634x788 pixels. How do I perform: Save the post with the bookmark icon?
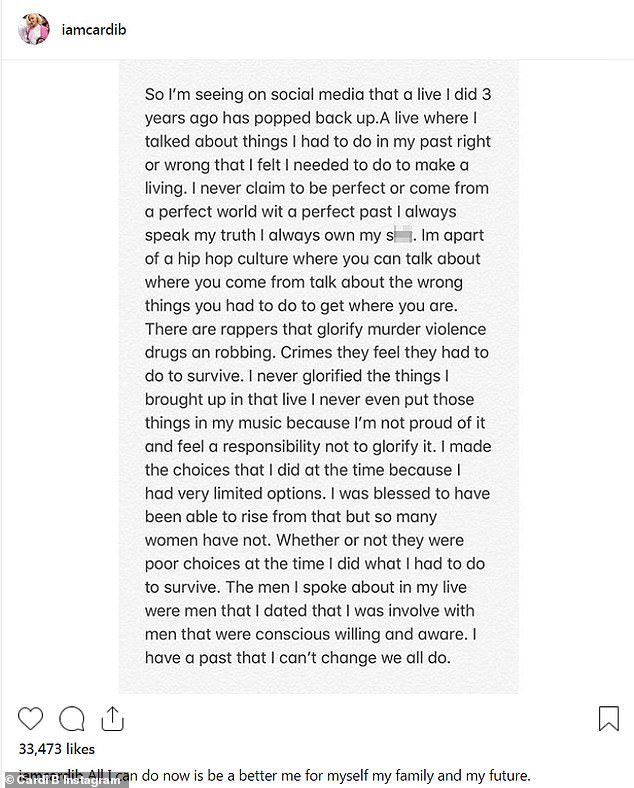(x=608, y=718)
